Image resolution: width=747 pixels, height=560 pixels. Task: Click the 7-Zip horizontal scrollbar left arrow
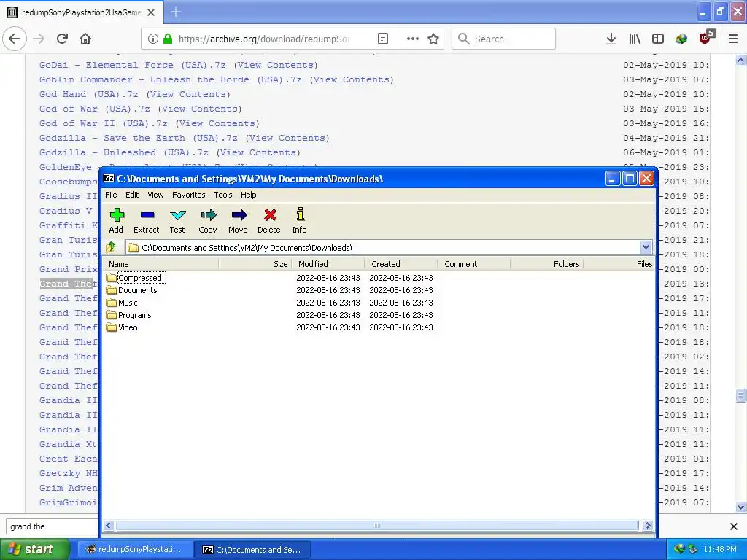tap(109, 525)
